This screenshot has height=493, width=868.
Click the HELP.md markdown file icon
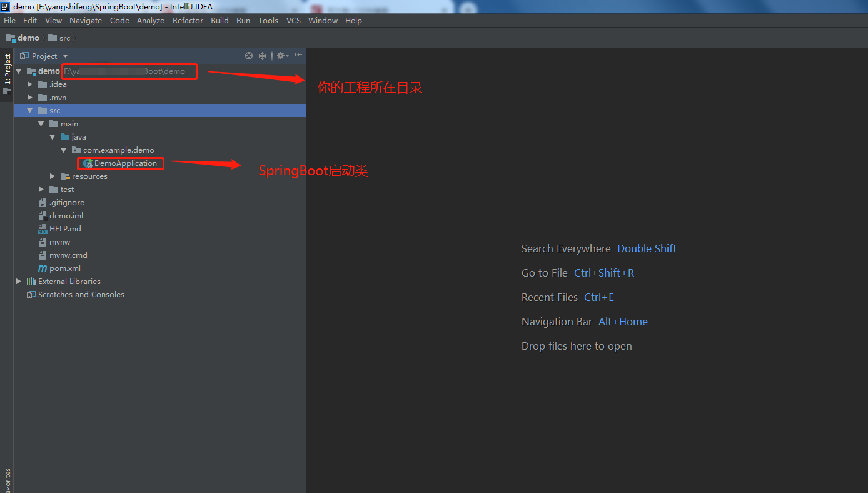pos(43,229)
